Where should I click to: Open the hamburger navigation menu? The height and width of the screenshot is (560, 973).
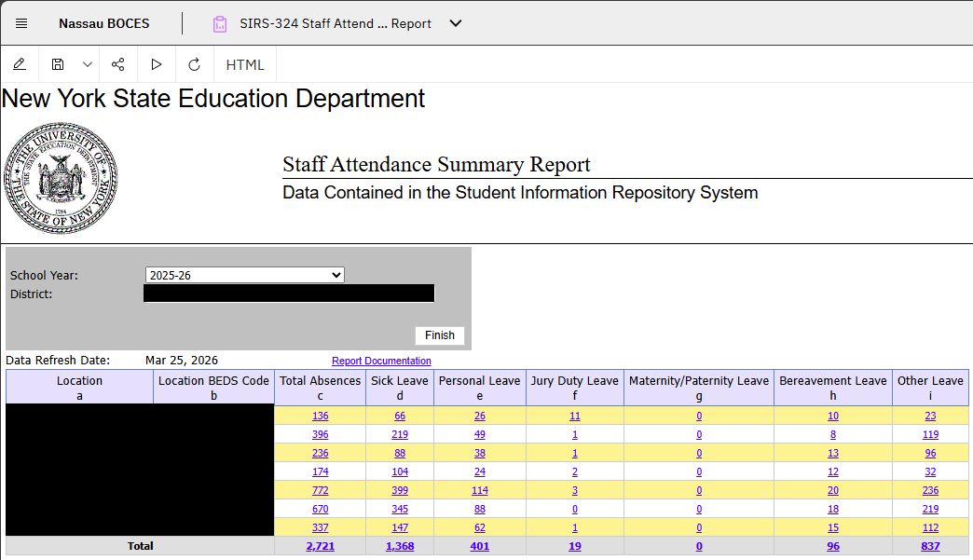pos(21,23)
